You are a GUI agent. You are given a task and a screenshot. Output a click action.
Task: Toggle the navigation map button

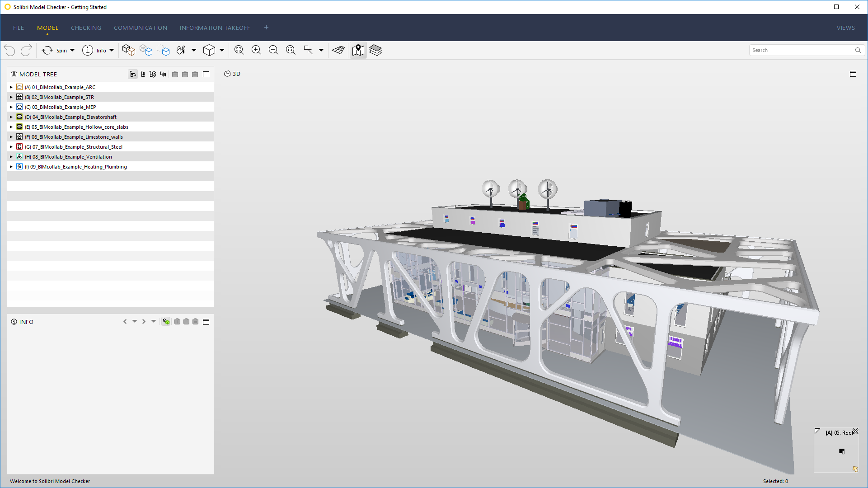[x=358, y=50]
